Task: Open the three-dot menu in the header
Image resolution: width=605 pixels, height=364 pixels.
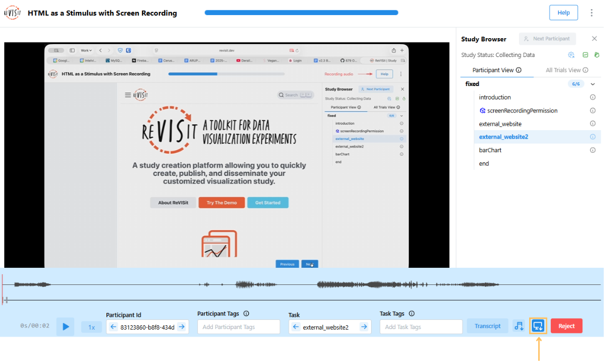Action: [592, 12]
